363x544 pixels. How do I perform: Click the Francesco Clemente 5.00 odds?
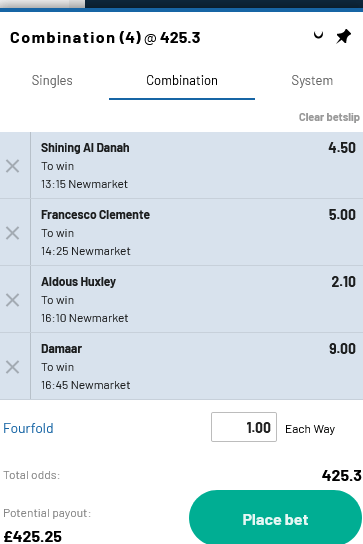(342, 214)
